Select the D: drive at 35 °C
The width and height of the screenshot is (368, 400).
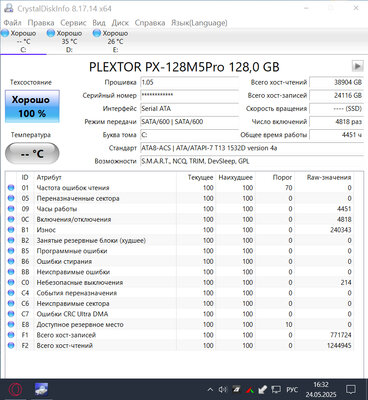69,41
